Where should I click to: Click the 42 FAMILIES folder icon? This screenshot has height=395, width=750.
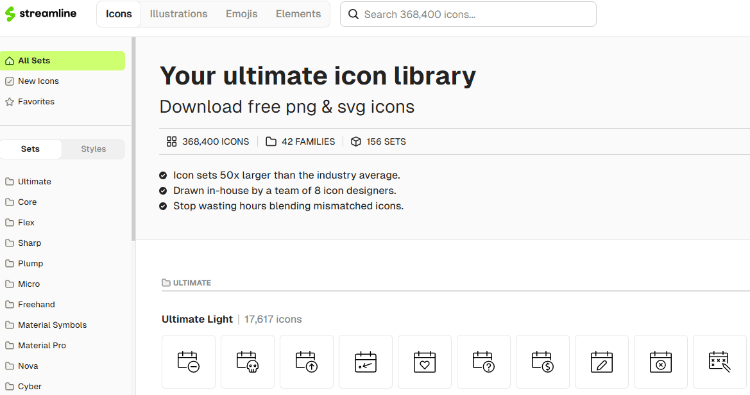click(271, 142)
